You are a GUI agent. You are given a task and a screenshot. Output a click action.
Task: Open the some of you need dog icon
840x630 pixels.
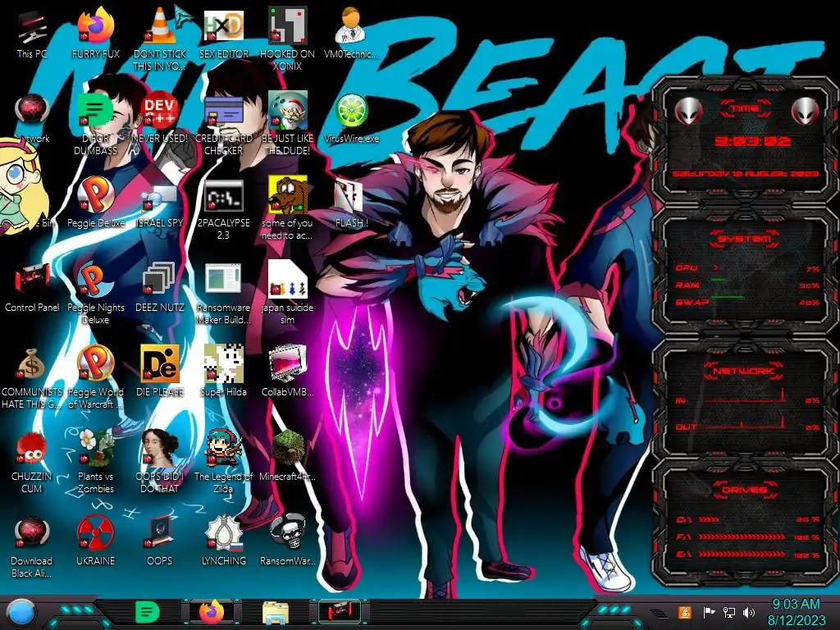pos(287,195)
